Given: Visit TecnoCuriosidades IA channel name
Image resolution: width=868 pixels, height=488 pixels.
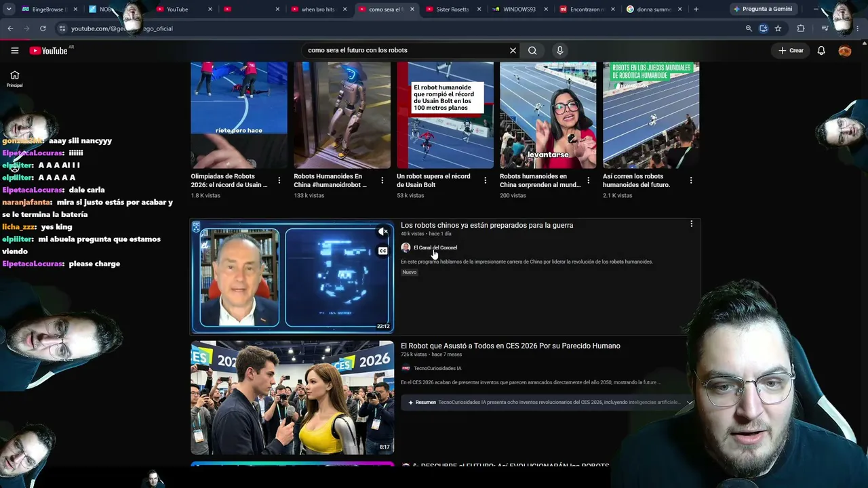Looking at the screenshot, I should 437,368.
